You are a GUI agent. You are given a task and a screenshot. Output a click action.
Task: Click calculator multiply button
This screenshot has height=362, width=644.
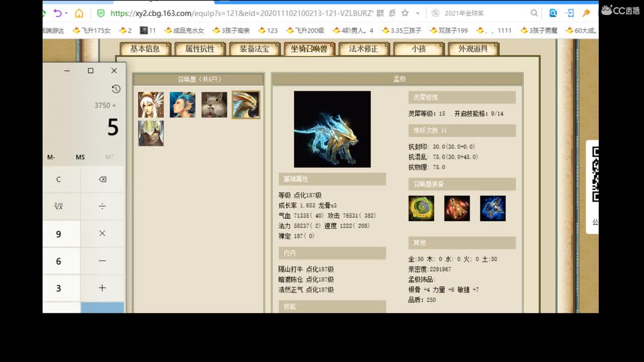point(102,234)
